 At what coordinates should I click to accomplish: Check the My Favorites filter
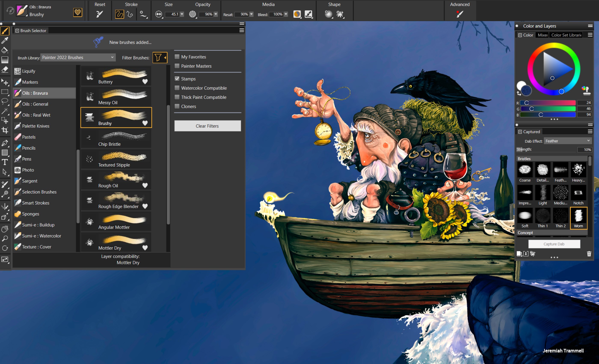tap(177, 57)
